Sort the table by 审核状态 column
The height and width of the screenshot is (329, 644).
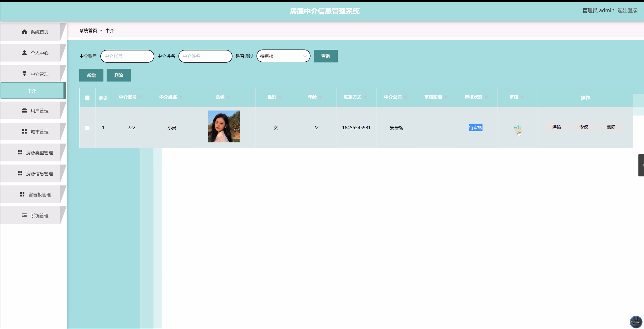[486, 97]
